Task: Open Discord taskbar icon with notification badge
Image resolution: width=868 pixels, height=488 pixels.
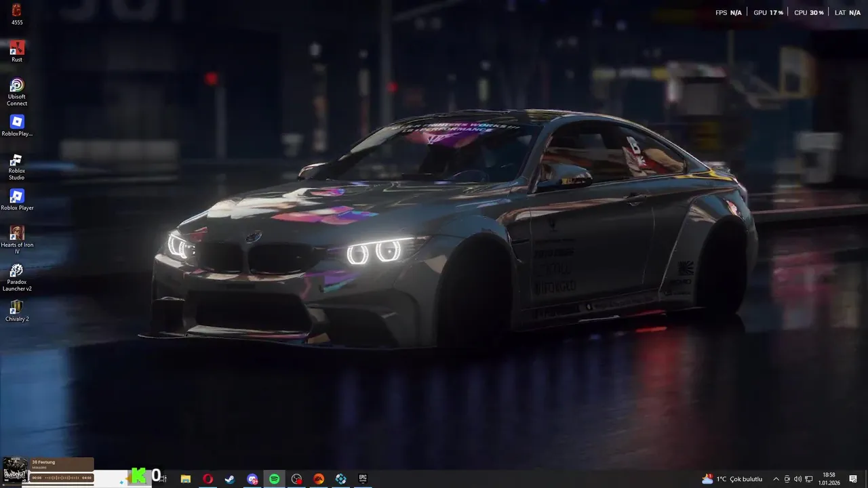Action: click(x=252, y=479)
